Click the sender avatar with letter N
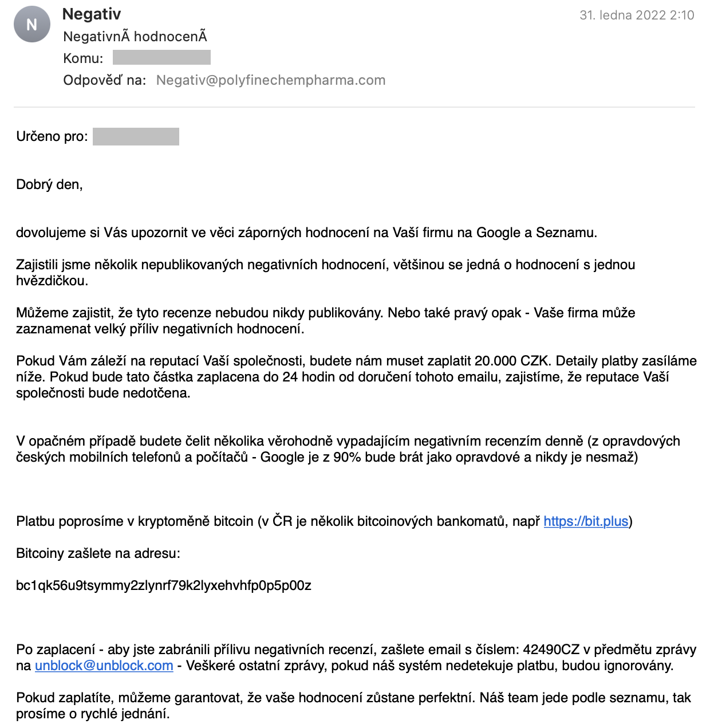This screenshot has height=728, width=710. tap(32, 25)
